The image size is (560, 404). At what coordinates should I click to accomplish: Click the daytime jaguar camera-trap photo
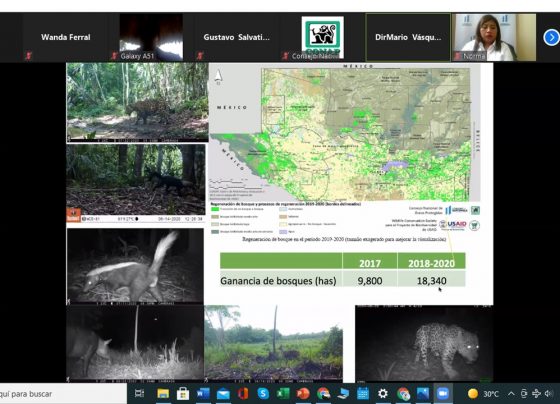point(138,103)
